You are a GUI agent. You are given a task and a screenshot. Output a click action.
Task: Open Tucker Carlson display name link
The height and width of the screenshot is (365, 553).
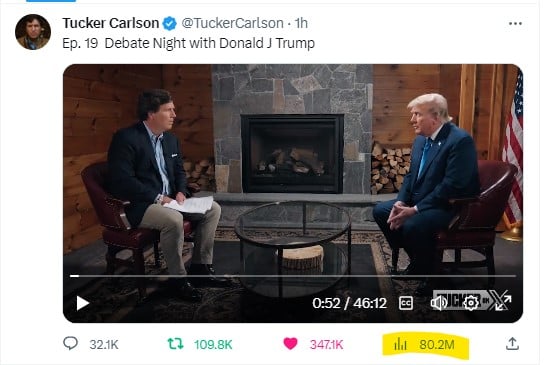111,23
